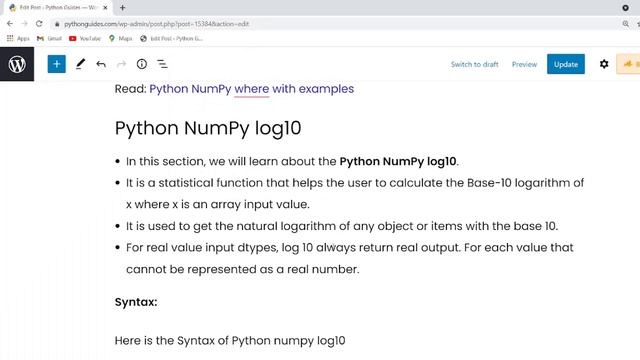Click the browser Forward arrow
This screenshot has height=360, width=640.
(x=24, y=24)
